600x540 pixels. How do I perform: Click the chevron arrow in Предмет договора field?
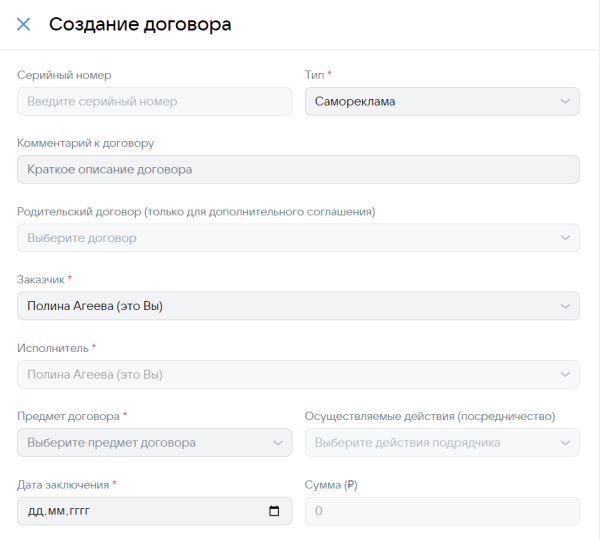coord(278,442)
